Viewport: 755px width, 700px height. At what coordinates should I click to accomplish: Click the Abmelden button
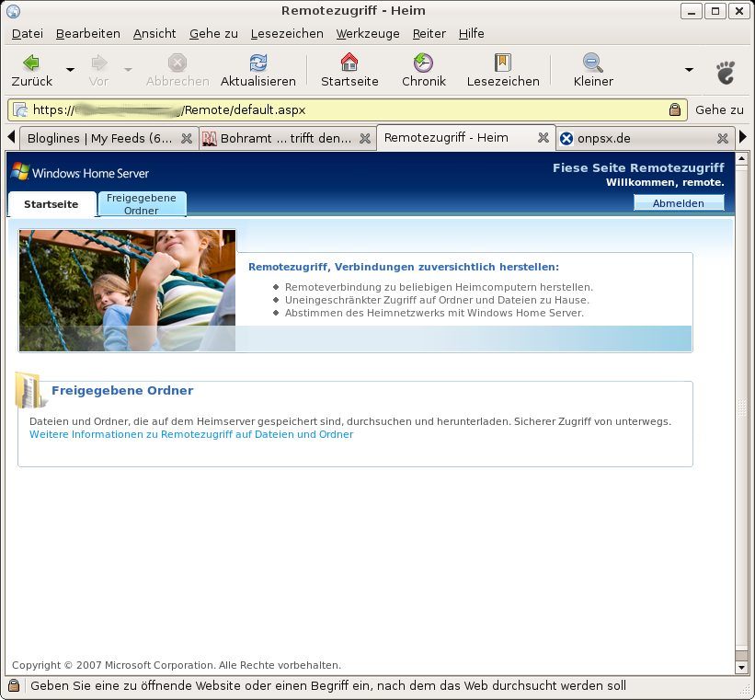tap(679, 203)
